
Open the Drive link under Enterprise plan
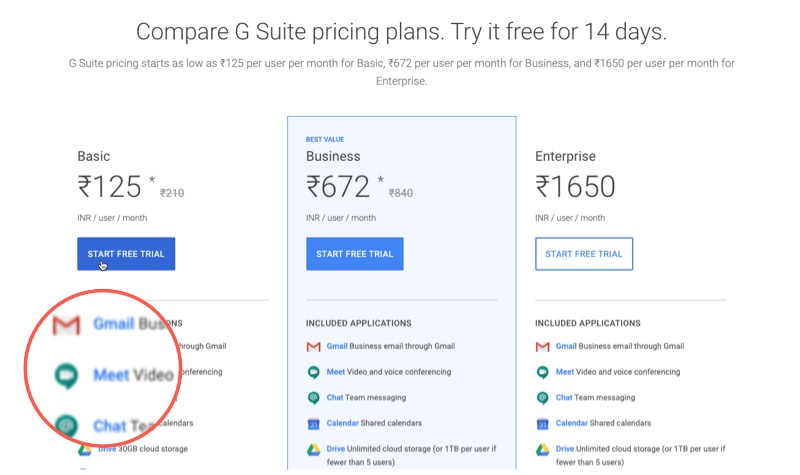coord(565,449)
